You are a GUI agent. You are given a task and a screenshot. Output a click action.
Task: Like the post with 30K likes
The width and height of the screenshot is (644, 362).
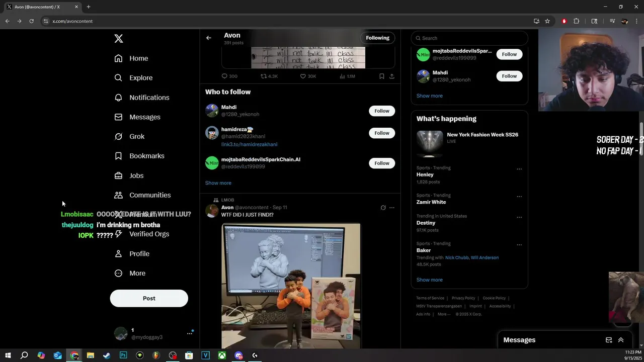coord(303,76)
